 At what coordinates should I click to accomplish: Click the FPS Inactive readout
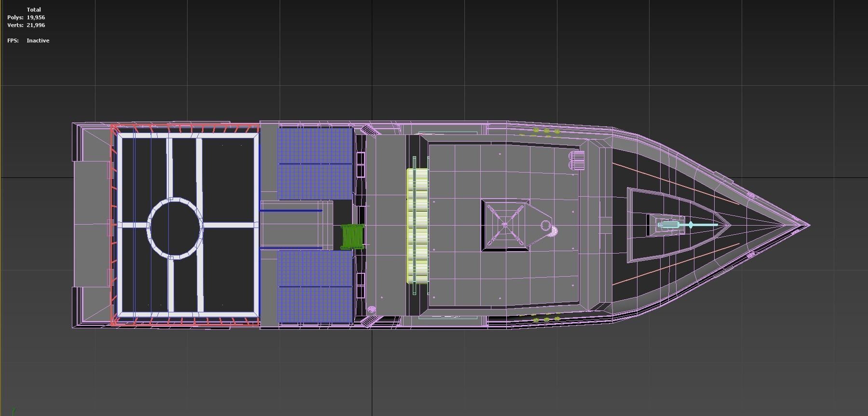(28, 40)
